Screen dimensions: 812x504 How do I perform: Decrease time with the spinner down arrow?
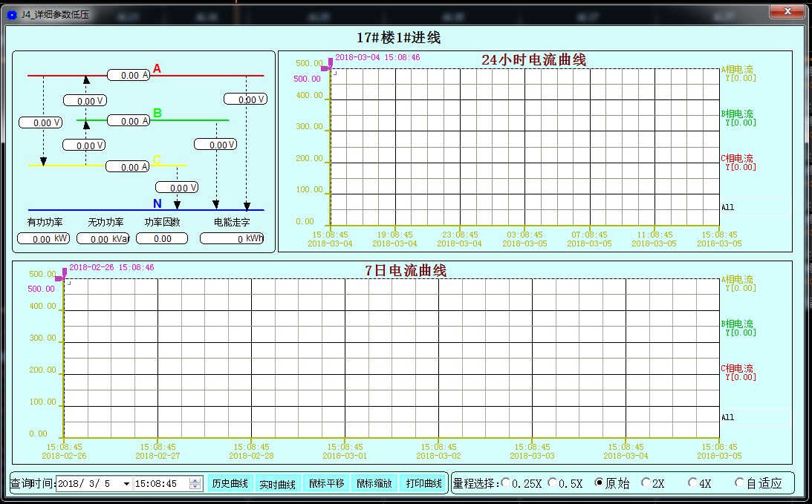[x=195, y=487]
